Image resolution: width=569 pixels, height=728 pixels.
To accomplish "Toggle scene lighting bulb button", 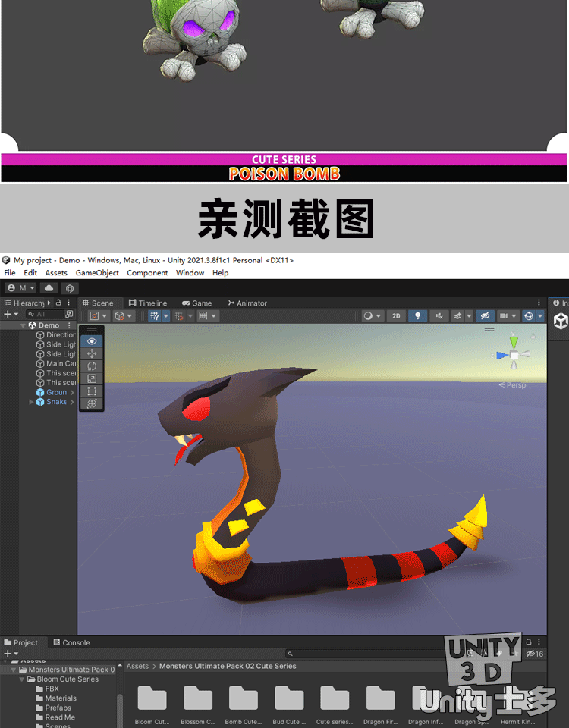I will click(x=417, y=316).
